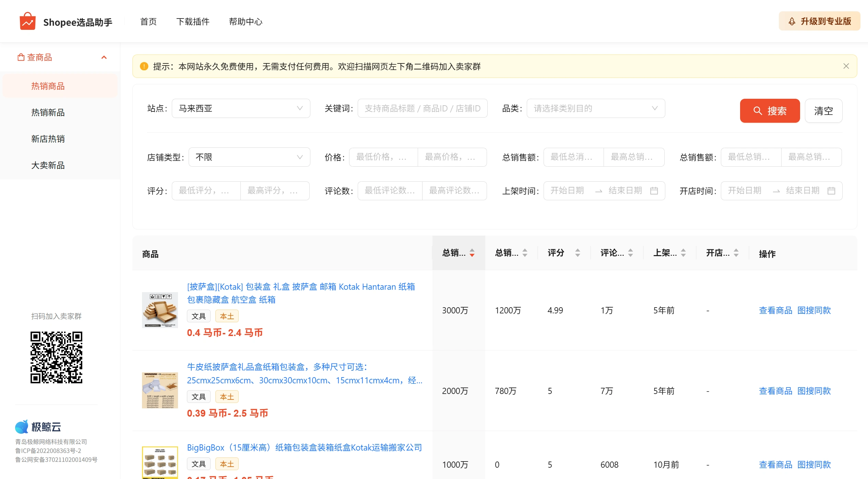Select 大卖新品 in the sidebar
Image resolution: width=868 pixels, height=479 pixels.
(60, 165)
